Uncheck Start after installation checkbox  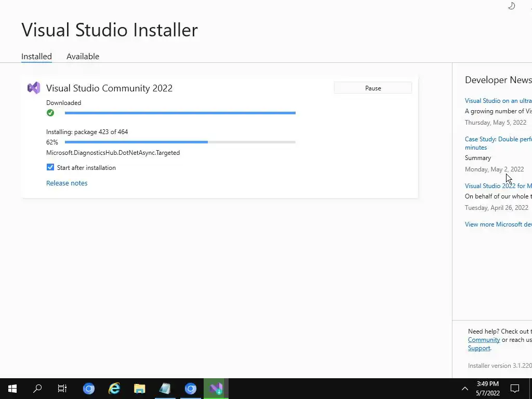50,167
